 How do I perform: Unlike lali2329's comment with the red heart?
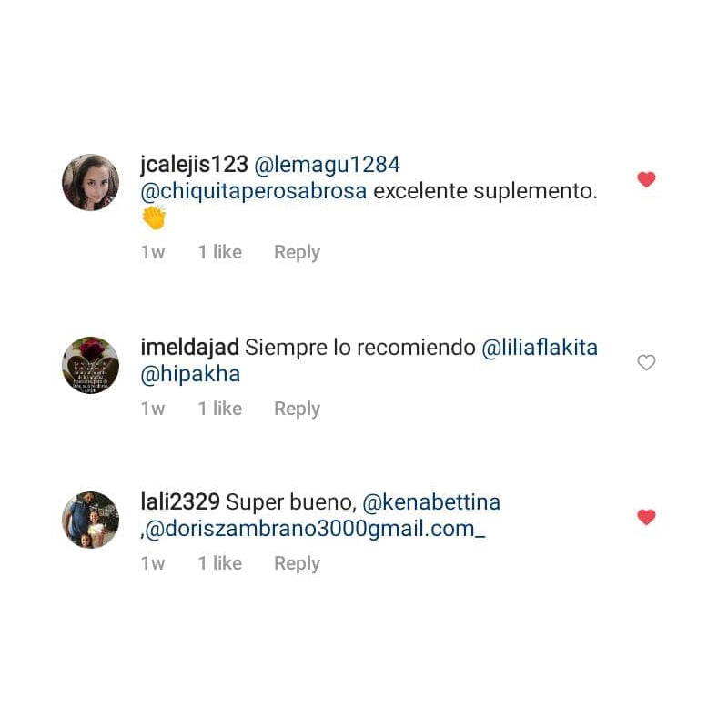click(x=646, y=517)
